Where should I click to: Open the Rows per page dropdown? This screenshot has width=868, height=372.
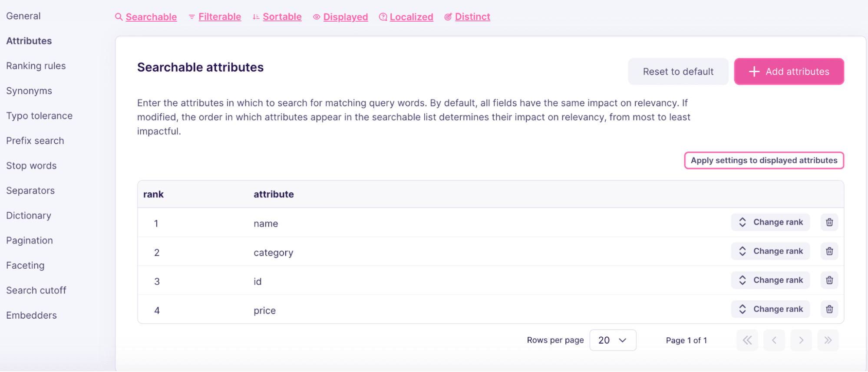pyautogui.click(x=613, y=340)
